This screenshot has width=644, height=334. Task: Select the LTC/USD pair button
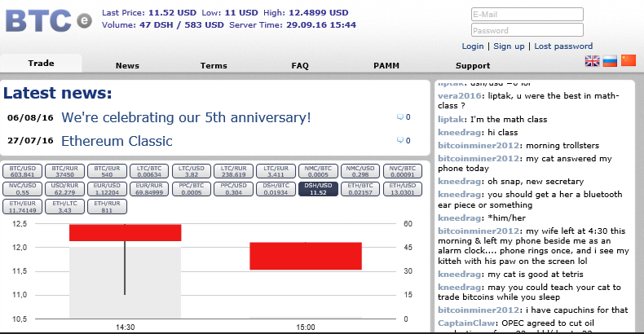coord(192,172)
